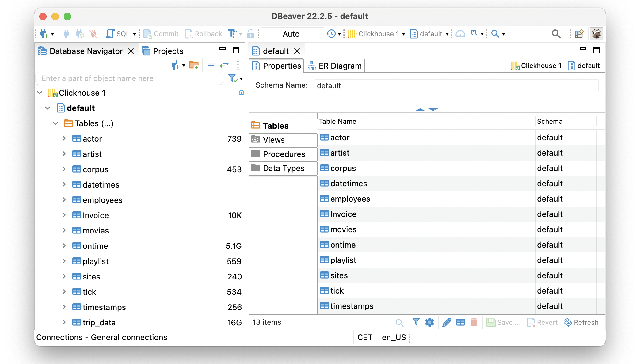Click the lock icon in toolbar
Screen dimensions: 640x364
click(x=251, y=34)
